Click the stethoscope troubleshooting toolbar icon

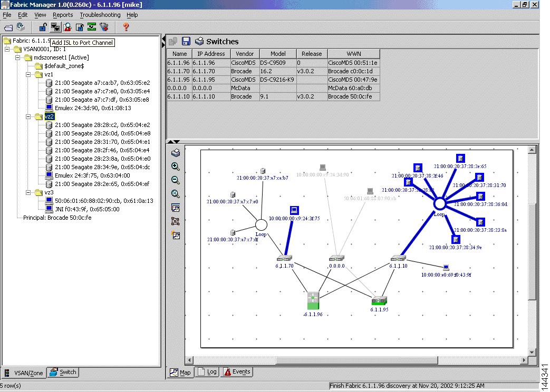pos(104,27)
